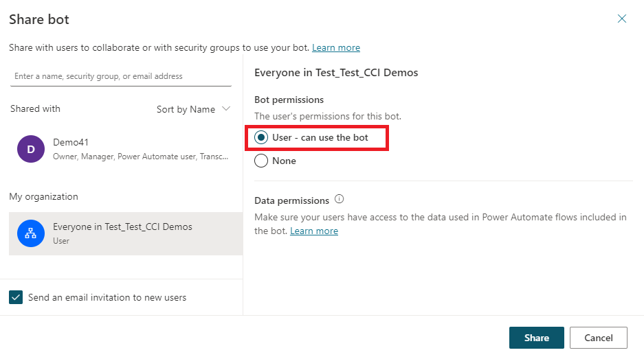Open Learn more link under Data permissions
This screenshot has height=359, width=644.
[314, 231]
